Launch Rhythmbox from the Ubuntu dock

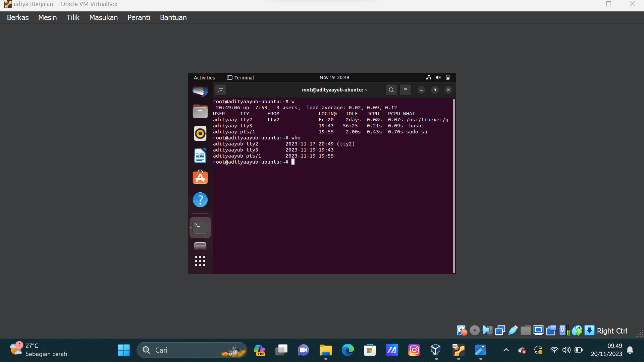200,133
